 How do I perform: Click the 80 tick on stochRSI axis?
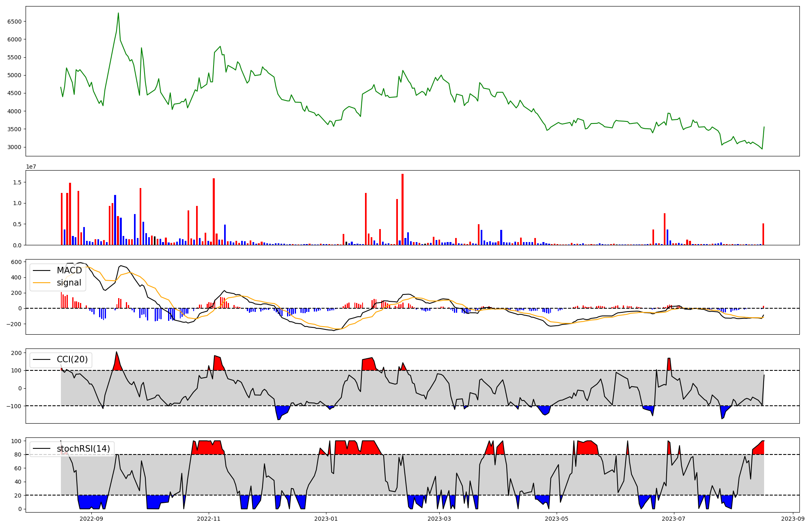(x=18, y=454)
